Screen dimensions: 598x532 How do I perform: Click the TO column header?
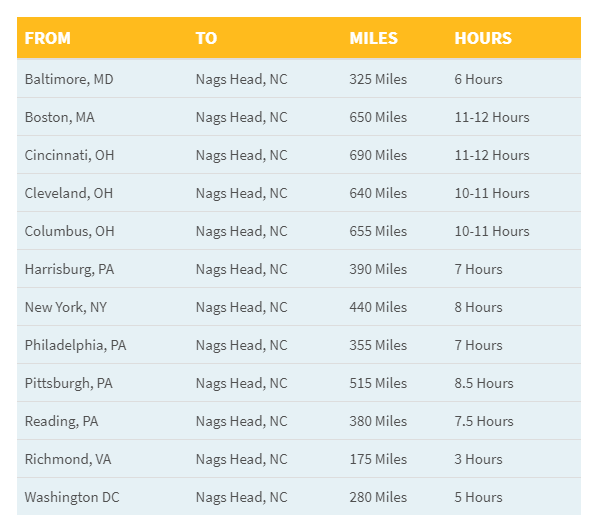[x=206, y=38]
